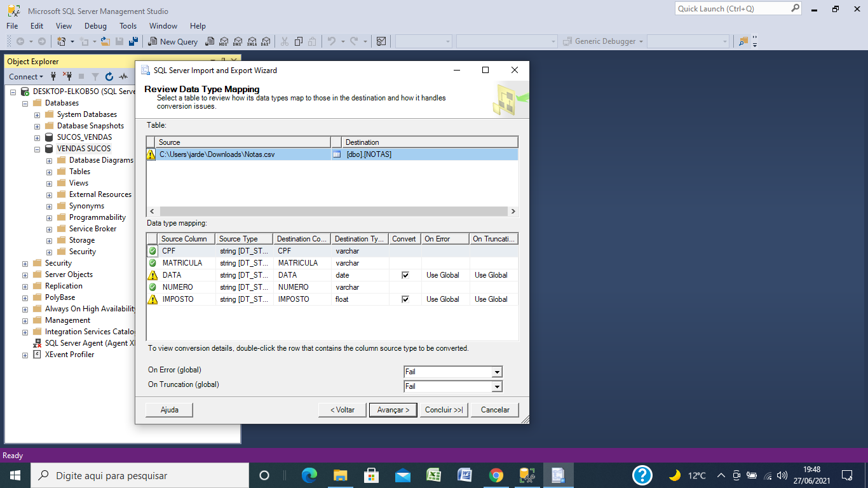Click the warning icon for DATA row

tap(153, 275)
